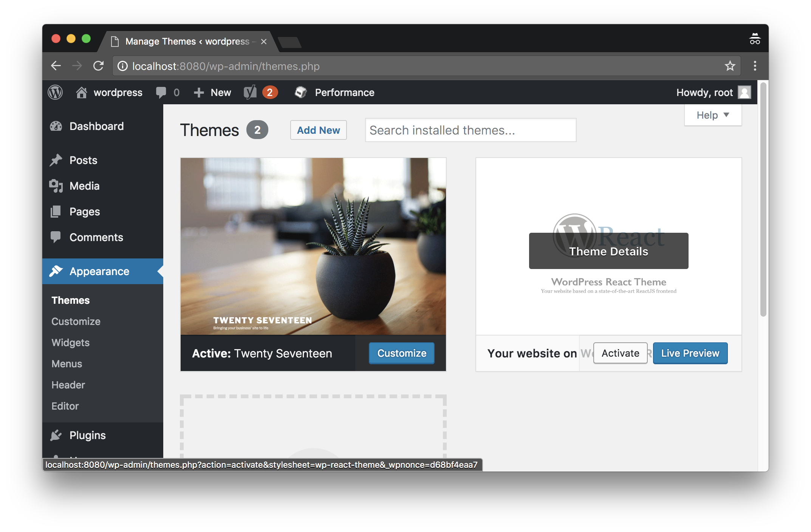
Task: Open the Dashboard menu item
Action: point(96,125)
